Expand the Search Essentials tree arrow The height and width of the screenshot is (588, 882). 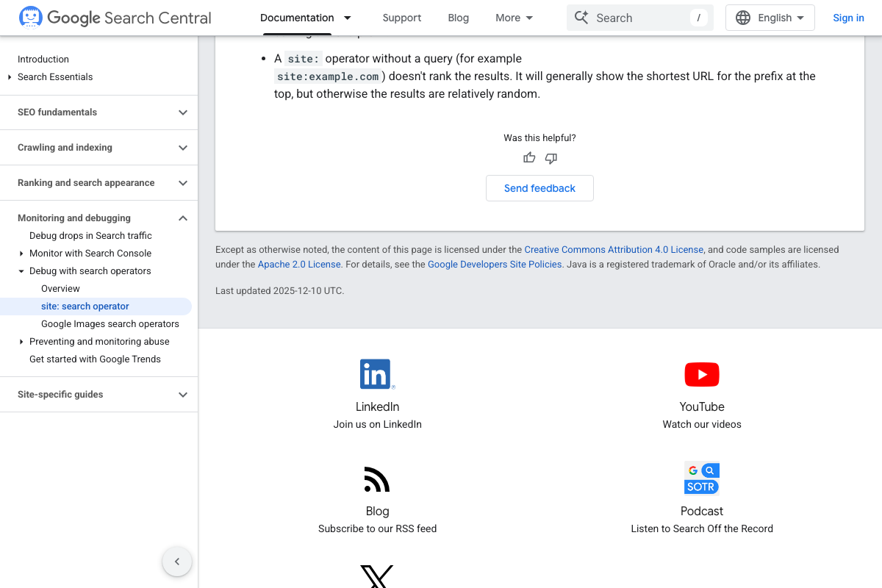[10, 77]
